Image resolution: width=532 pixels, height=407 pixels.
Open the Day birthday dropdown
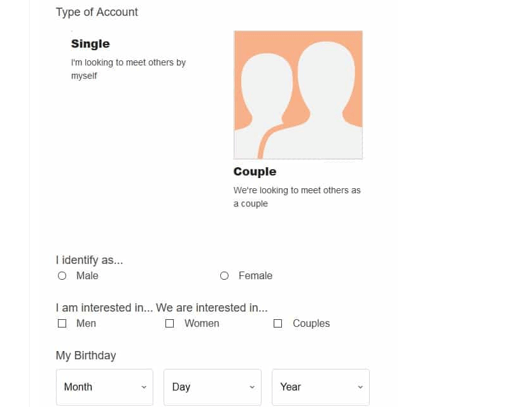point(213,387)
